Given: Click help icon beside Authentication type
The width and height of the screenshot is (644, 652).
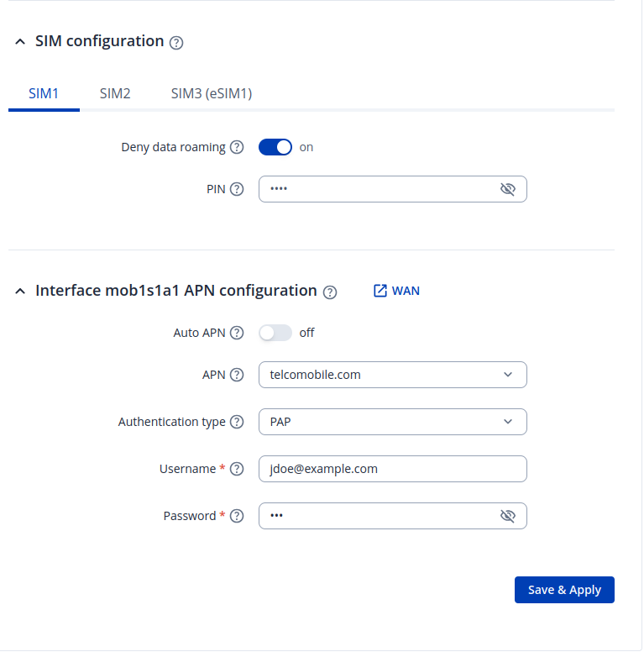Looking at the screenshot, I should (237, 422).
